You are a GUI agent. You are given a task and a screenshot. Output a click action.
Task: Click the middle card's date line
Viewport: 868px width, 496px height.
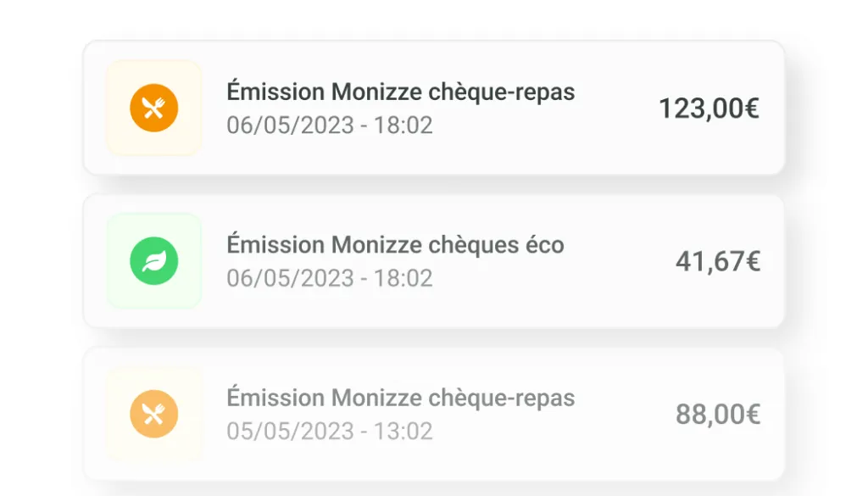(x=330, y=277)
